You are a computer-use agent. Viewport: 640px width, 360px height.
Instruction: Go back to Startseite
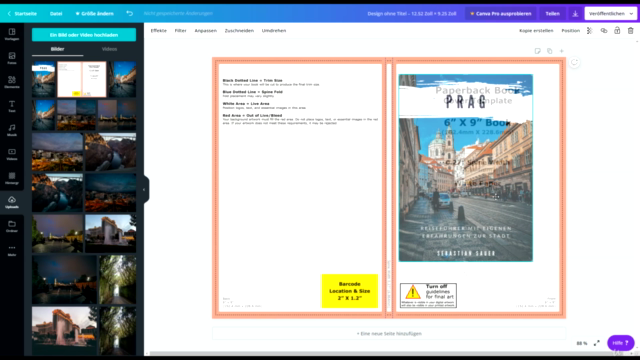22,13
